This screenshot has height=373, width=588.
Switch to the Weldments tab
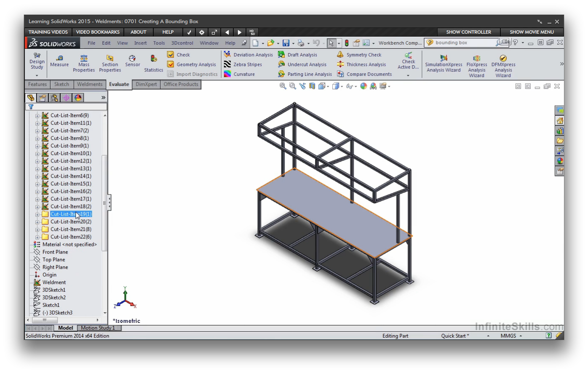tap(90, 84)
